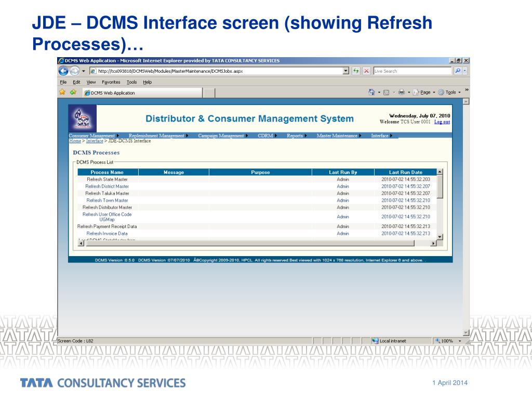The width and height of the screenshot is (532, 399).
Task: Click the process list vertical scrollbar thumb
Action: pyautogui.click(x=440, y=187)
